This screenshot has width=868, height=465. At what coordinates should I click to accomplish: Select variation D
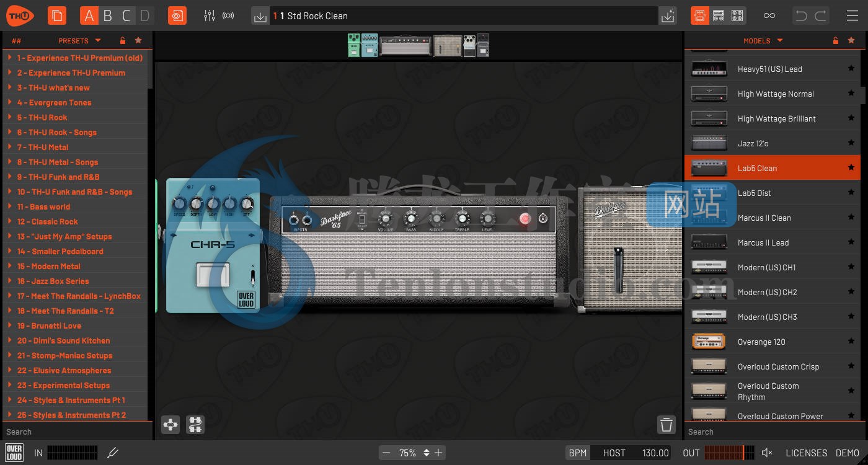[144, 15]
